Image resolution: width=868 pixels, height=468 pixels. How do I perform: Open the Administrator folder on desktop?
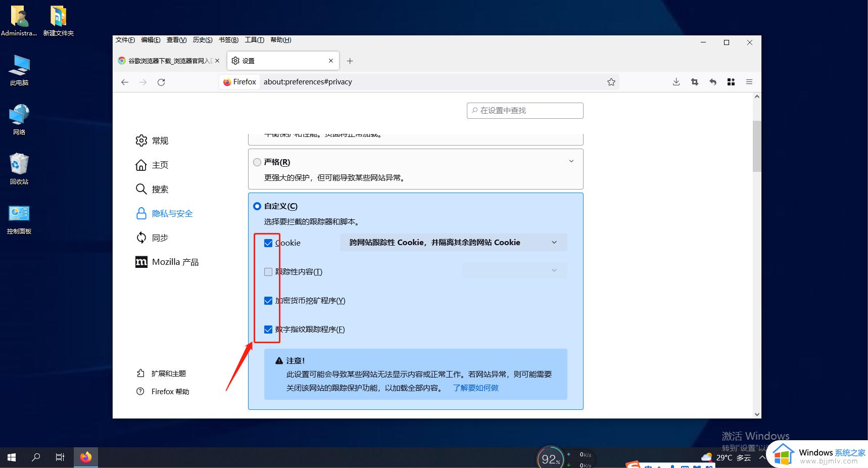[19, 21]
